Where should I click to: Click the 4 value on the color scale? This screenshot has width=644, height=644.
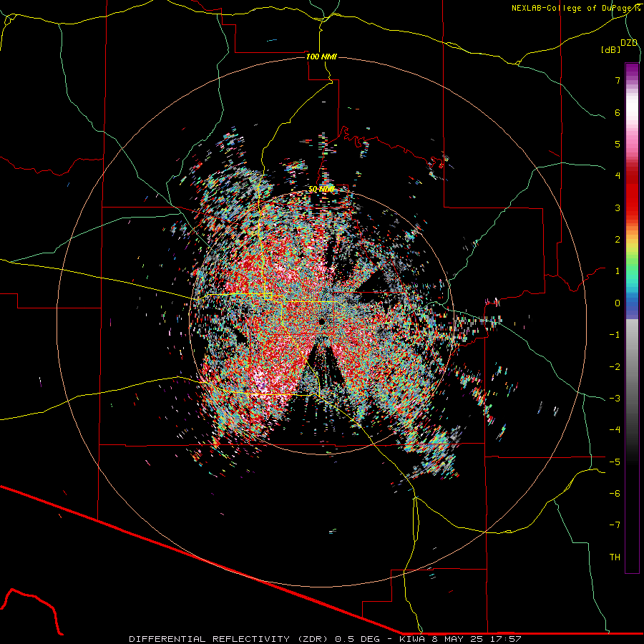[618, 176]
